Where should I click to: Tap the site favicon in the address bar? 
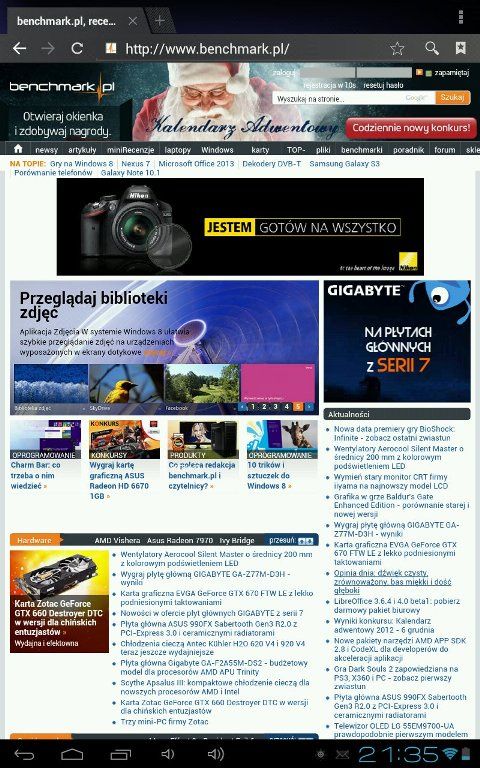[x=111, y=48]
